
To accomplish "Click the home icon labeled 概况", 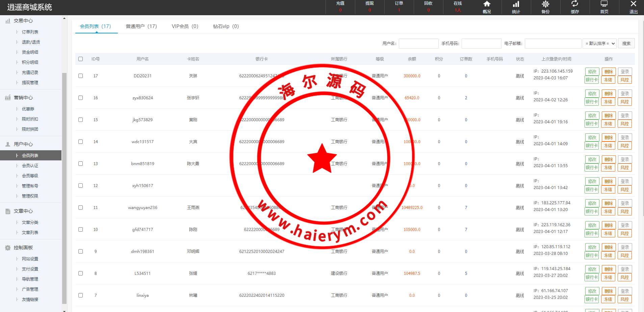I will point(487,4).
